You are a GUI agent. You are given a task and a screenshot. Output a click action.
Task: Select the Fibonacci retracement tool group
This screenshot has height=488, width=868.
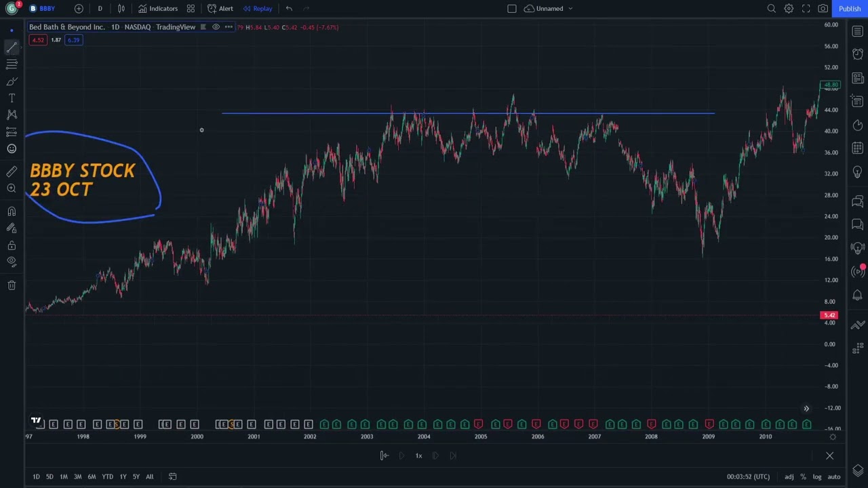(x=12, y=64)
